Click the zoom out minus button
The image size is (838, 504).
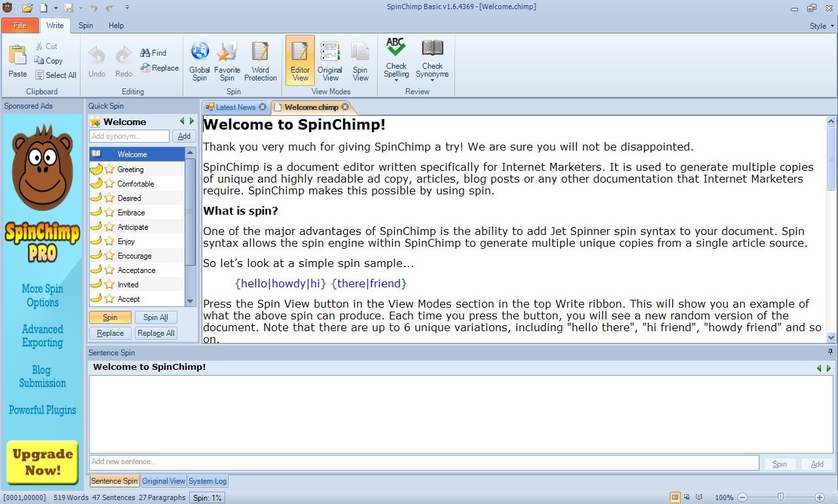(x=742, y=497)
